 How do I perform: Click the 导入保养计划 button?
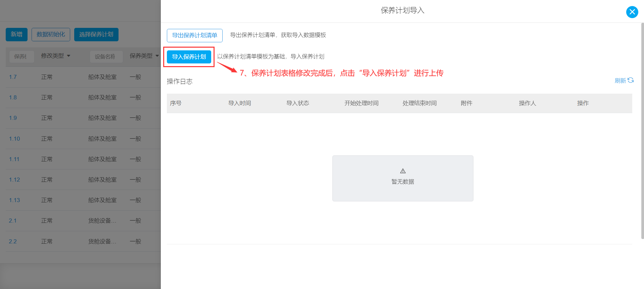[189, 57]
